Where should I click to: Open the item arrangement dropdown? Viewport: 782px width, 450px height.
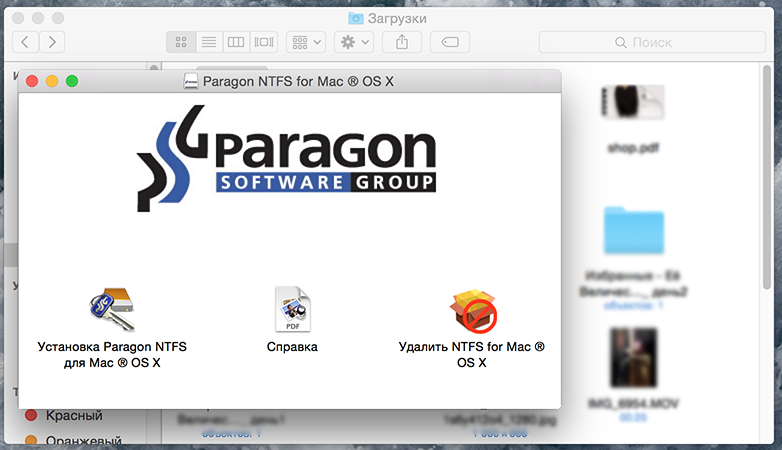[306, 42]
